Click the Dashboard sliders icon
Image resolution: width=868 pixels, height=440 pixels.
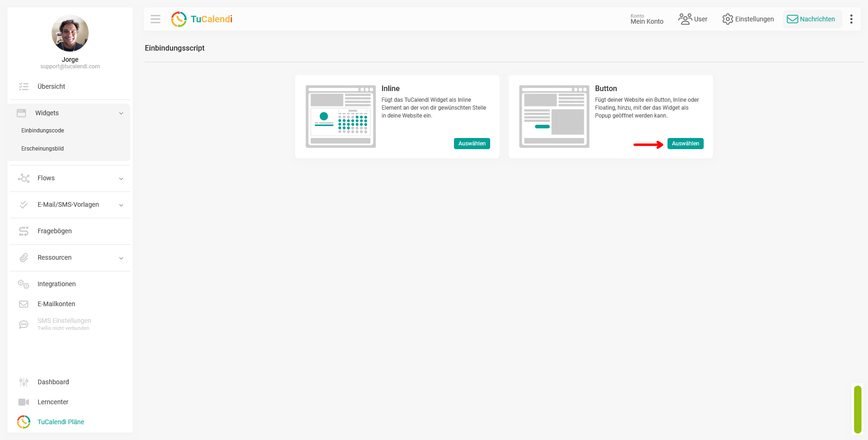pyautogui.click(x=24, y=382)
